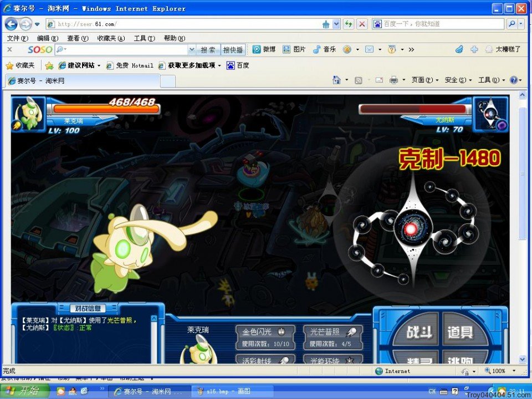532x399 pixels.
Task: Click the Home icon in command bar
Action: click(x=336, y=80)
